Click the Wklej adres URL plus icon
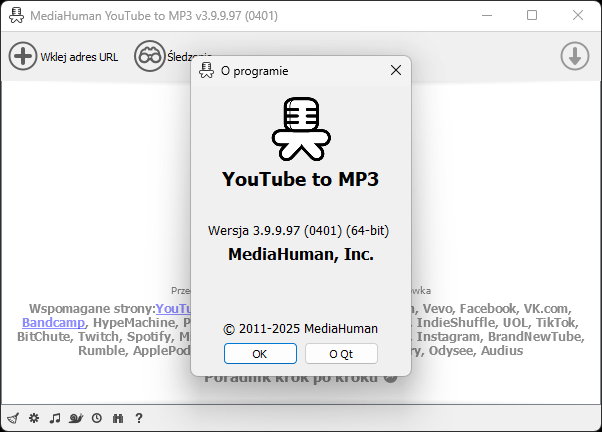This screenshot has width=602, height=432. (23, 56)
